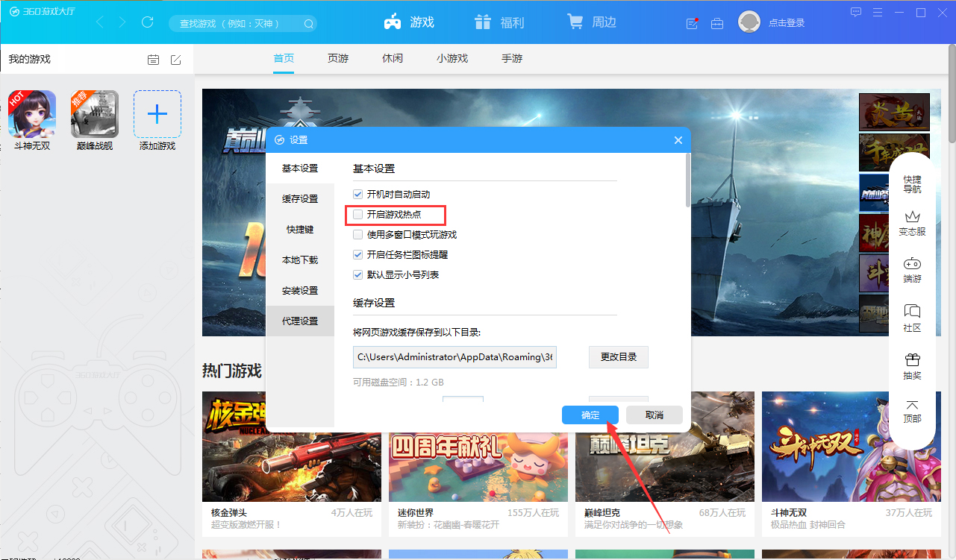Select 缓存设置 in the settings sidebar
Image resolution: width=956 pixels, height=560 pixels.
tap(300, 198)
